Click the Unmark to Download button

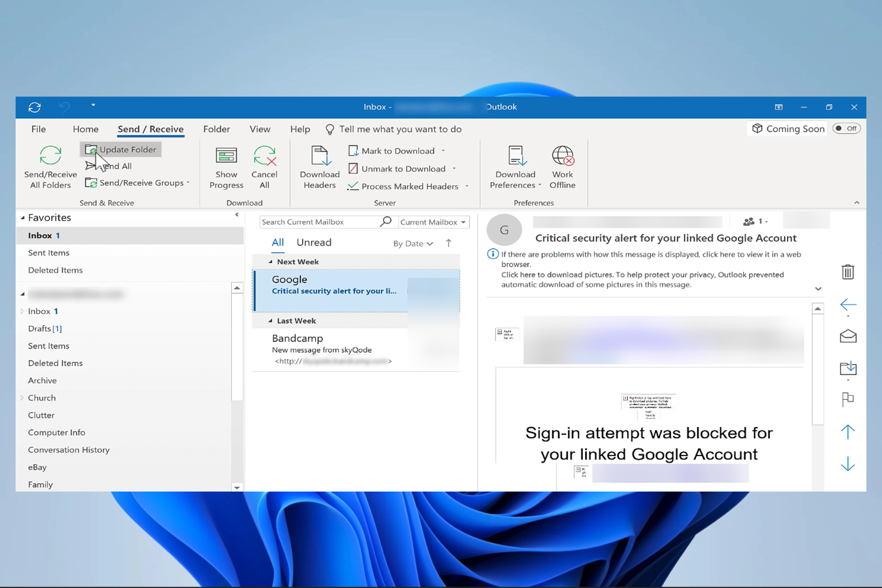(x=397, y=169)
